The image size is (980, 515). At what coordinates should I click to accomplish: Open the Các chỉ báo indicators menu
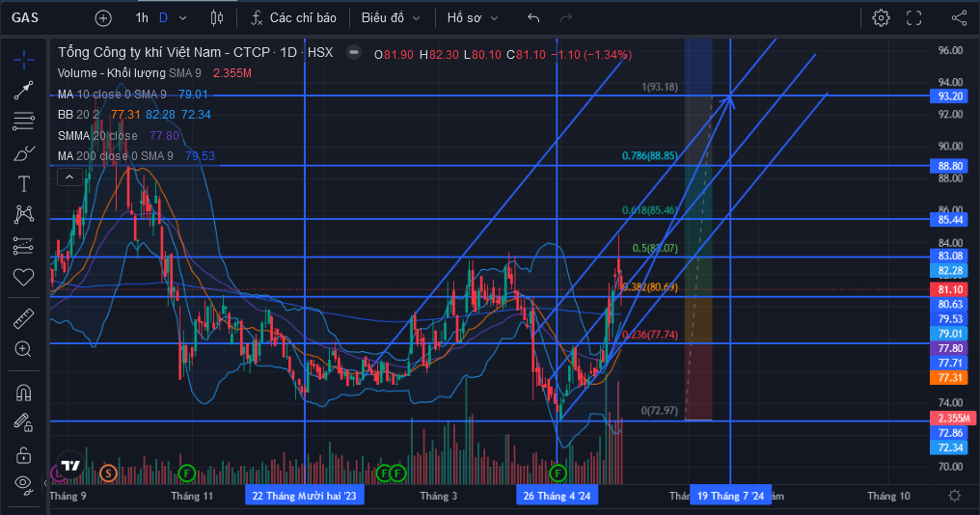click(294, 18)
